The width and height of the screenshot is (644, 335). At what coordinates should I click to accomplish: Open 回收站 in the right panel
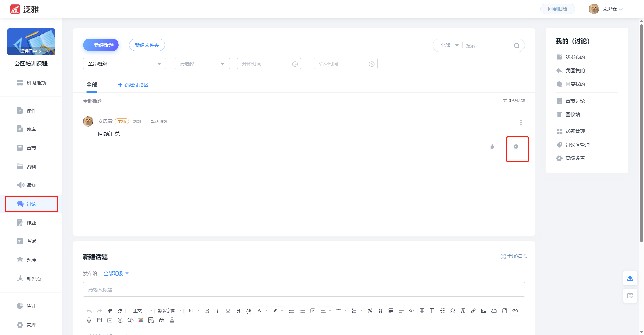pyautogui.click(x=568, y=114)
